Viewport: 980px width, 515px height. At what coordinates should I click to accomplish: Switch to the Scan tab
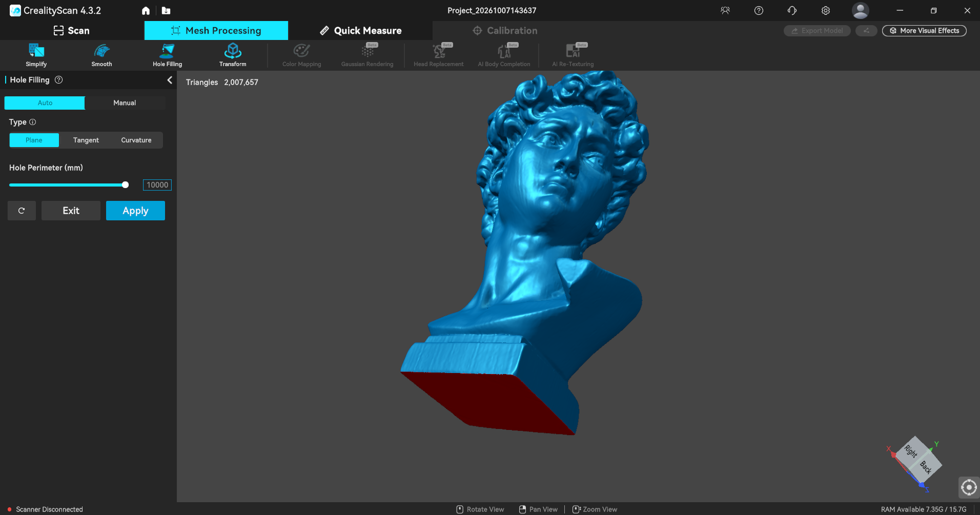[72, 31]
